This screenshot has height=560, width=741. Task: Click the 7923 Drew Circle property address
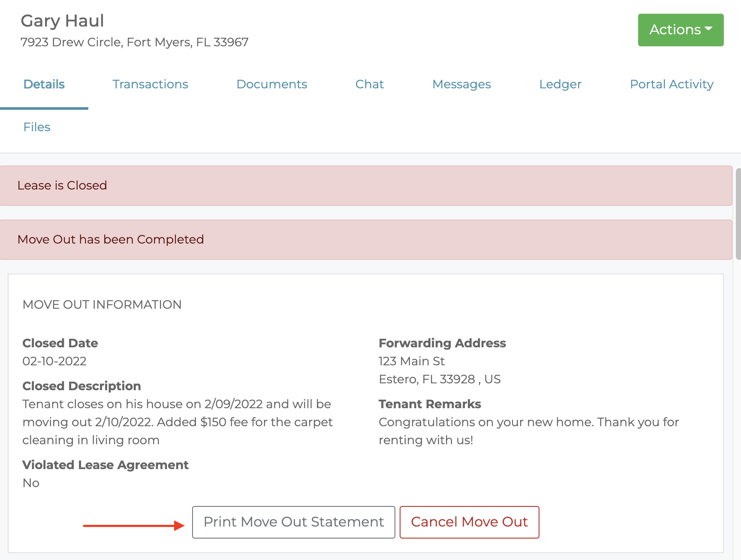[134, 42]
